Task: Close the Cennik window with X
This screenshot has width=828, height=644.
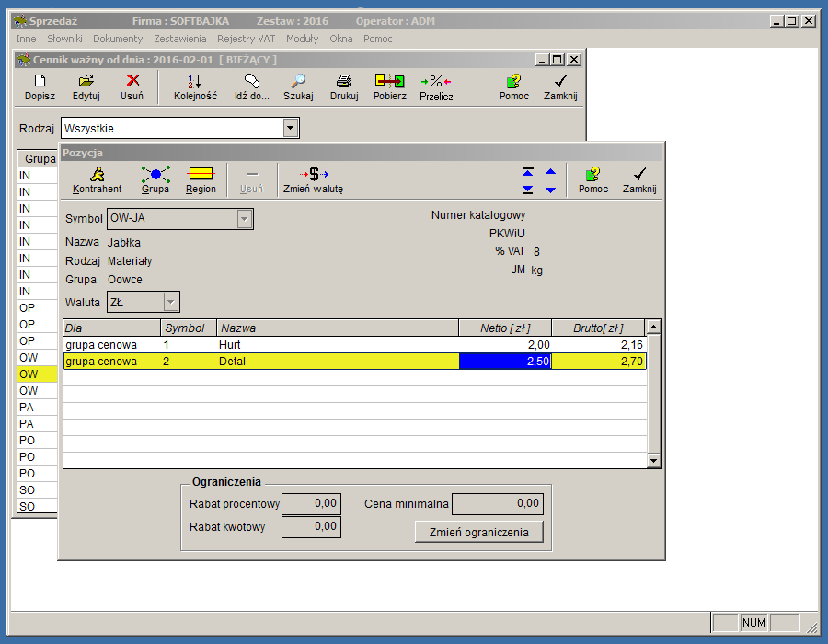Action: [574, 60]
